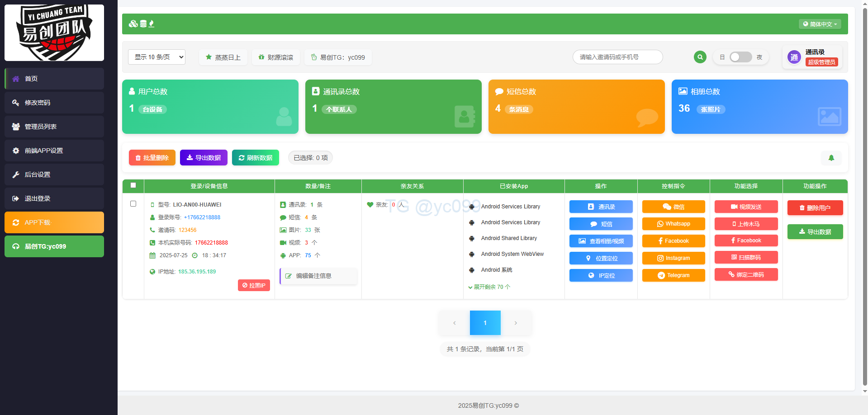Click the red 删除用户 delete user button
This screenshot has width=868, height=415.
coord(815,207)
